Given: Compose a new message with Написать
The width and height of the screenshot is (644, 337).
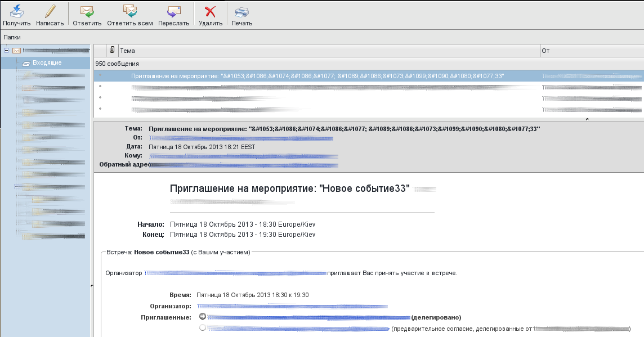Looking at the screenshot, I should [x=50, y=11].
